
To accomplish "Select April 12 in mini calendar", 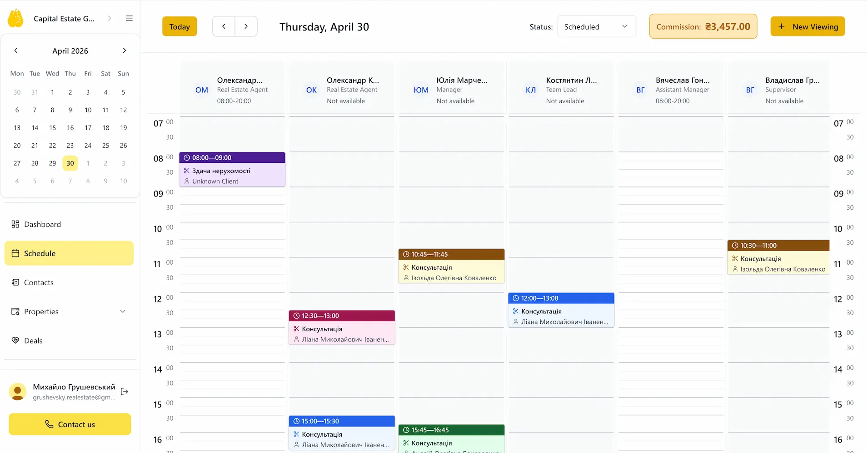I will (x=123, y=110).
